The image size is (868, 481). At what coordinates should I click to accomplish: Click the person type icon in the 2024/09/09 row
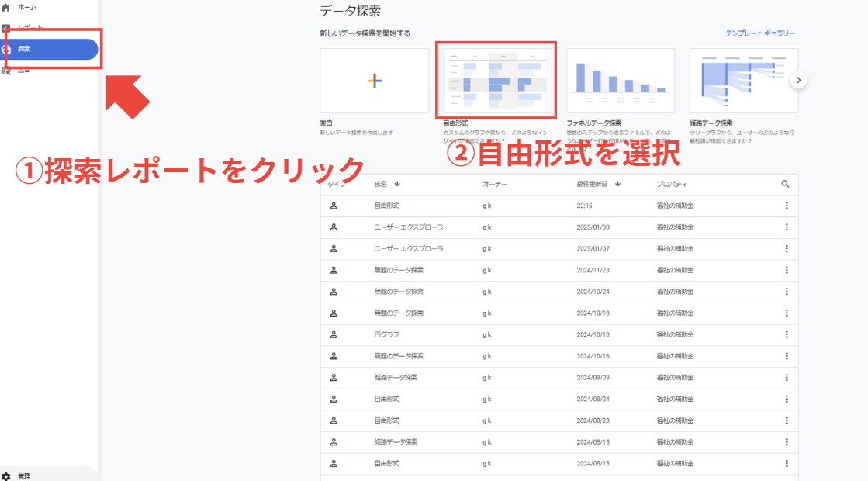(334, 378)
